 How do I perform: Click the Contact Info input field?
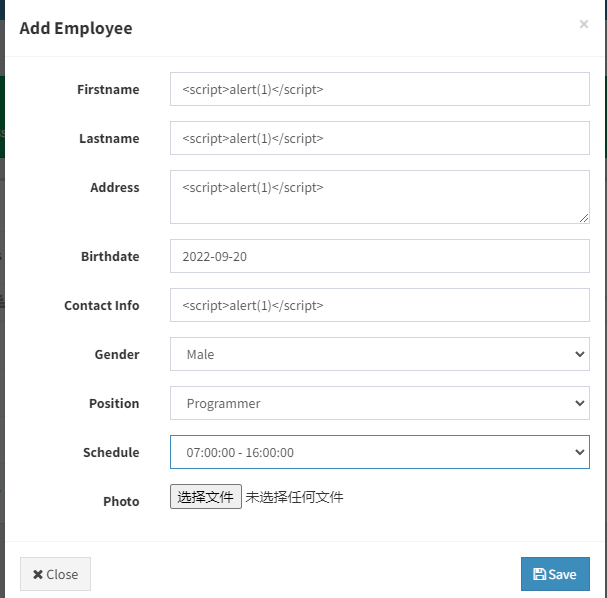pos(380,305)
